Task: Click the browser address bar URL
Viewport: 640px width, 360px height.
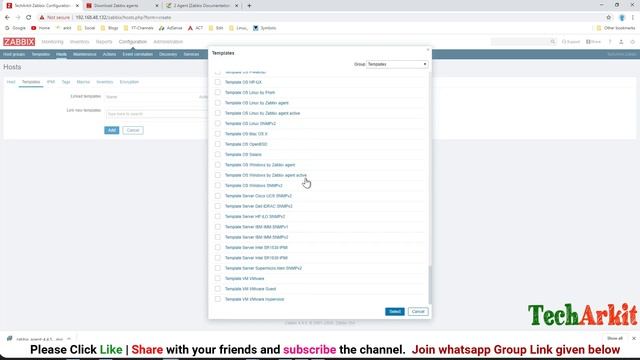Action: click(x=123, y=18)
